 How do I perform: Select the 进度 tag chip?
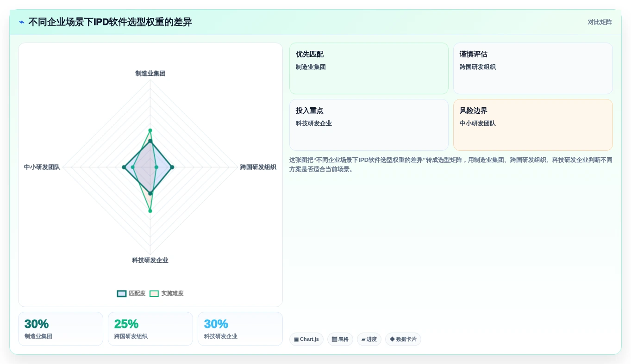(369, 339)
